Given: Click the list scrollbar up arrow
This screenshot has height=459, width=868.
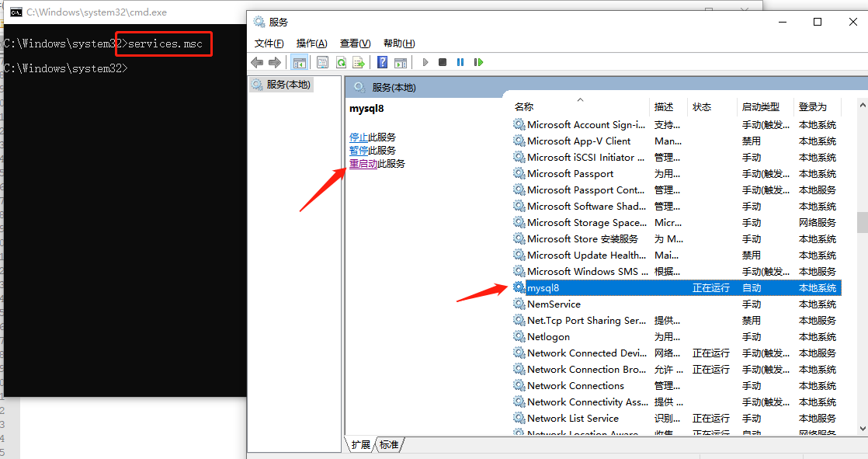Looking at the screenshot, I should (x=863, y=105).
